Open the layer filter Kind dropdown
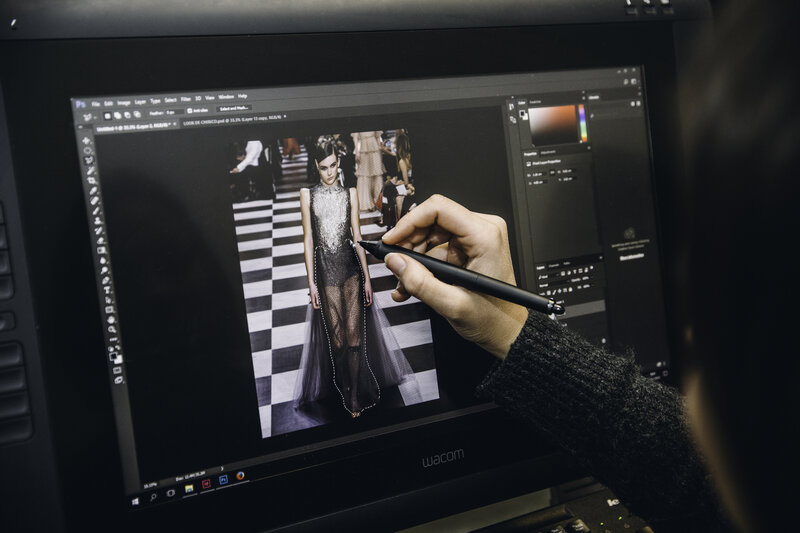This screenshot has width=800, height=533. pos(548,276)
